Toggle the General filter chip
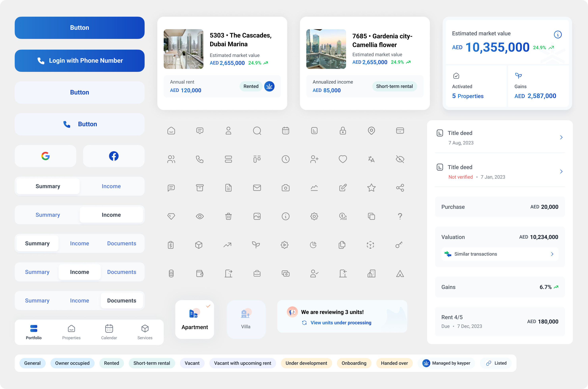The width and height of the screenshot is (588, 389). coord(32,363)
